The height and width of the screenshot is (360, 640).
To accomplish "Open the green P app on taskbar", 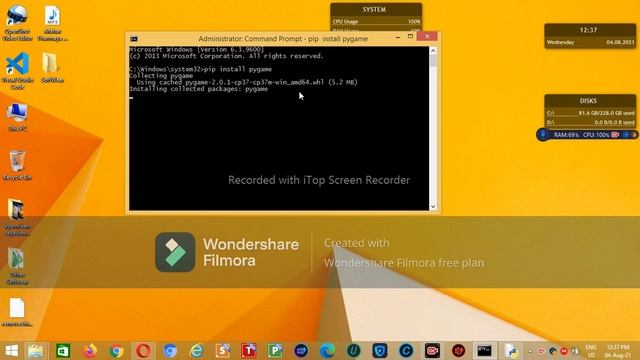I will [x=275, y=351].
